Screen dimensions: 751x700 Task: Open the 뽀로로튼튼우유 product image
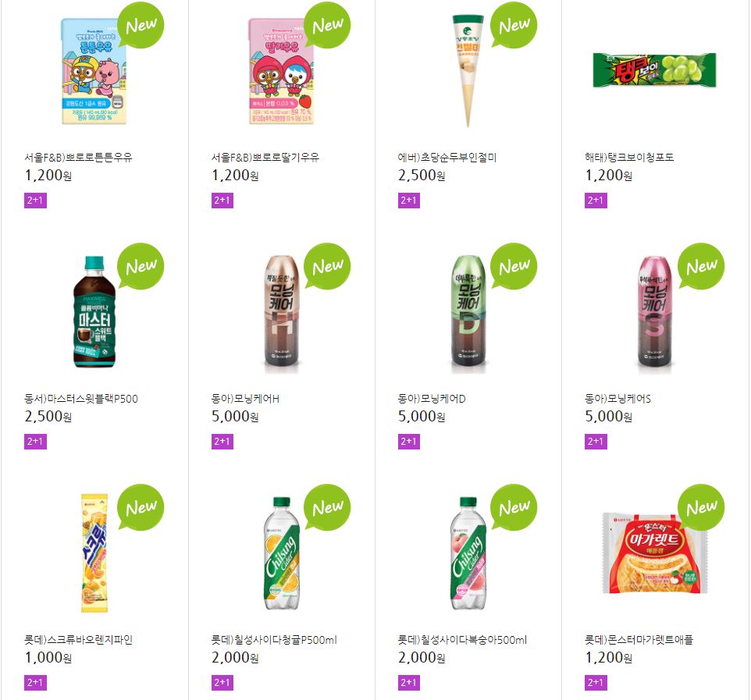94,71
